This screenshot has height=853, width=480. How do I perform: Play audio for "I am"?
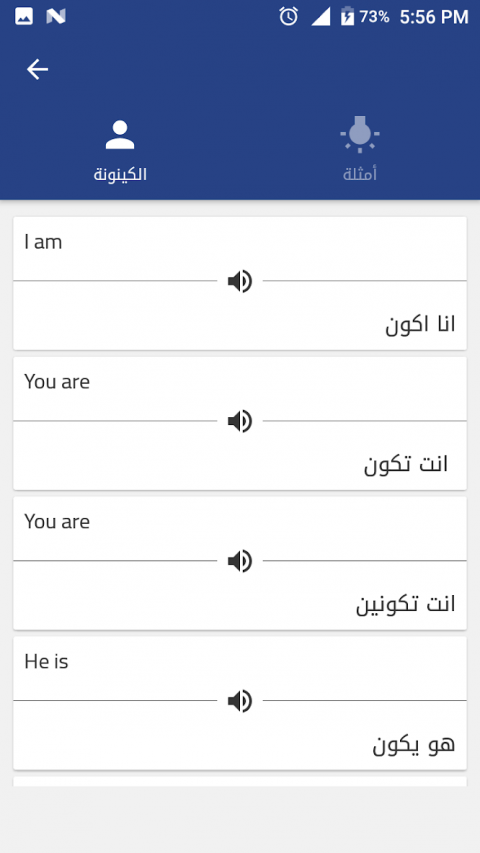(x=239, y=281)
